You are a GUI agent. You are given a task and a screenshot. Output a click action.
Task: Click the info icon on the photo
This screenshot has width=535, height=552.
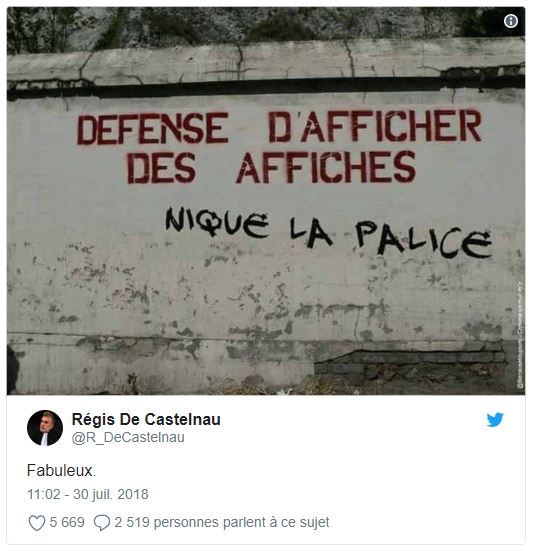point(510,21)
